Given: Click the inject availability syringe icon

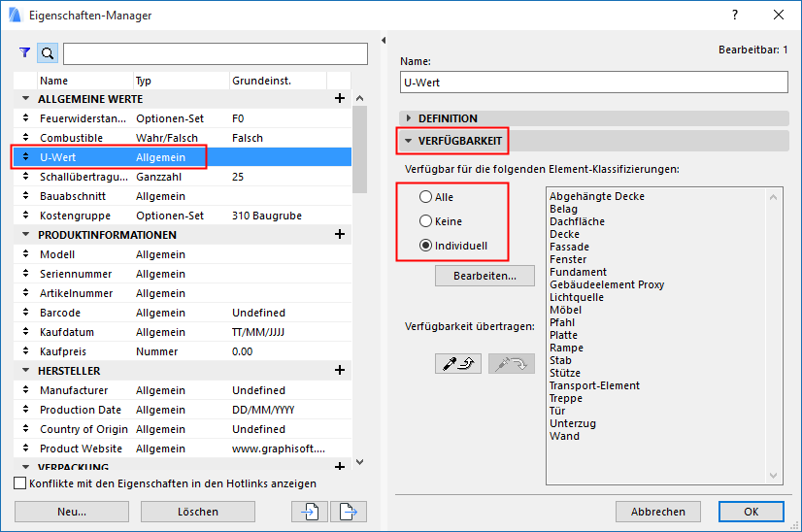Looking at the screenshot, I should coord(512,364).
